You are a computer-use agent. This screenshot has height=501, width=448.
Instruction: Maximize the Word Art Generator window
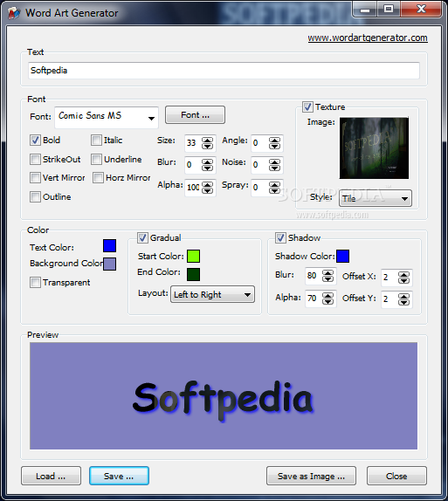coord(389,9)
